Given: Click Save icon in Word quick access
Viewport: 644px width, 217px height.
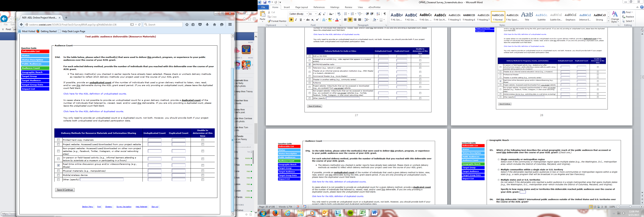Looking at the screenshot, I should click(265, 2).
